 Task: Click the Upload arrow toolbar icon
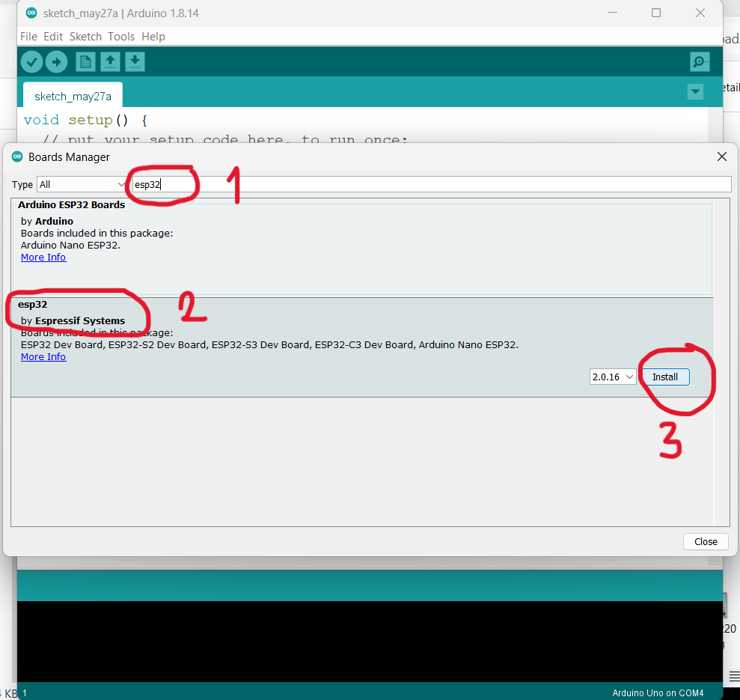pyautogui.click(x=57, y=62)
